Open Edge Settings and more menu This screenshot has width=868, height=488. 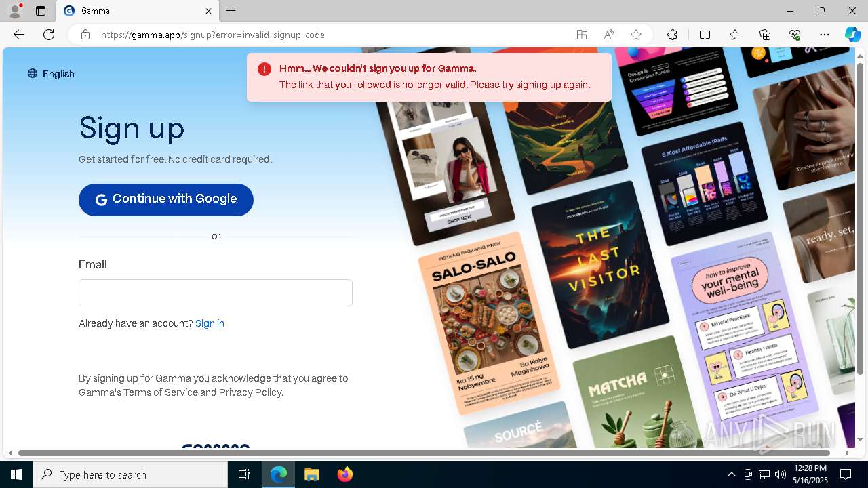click(825, 35)
